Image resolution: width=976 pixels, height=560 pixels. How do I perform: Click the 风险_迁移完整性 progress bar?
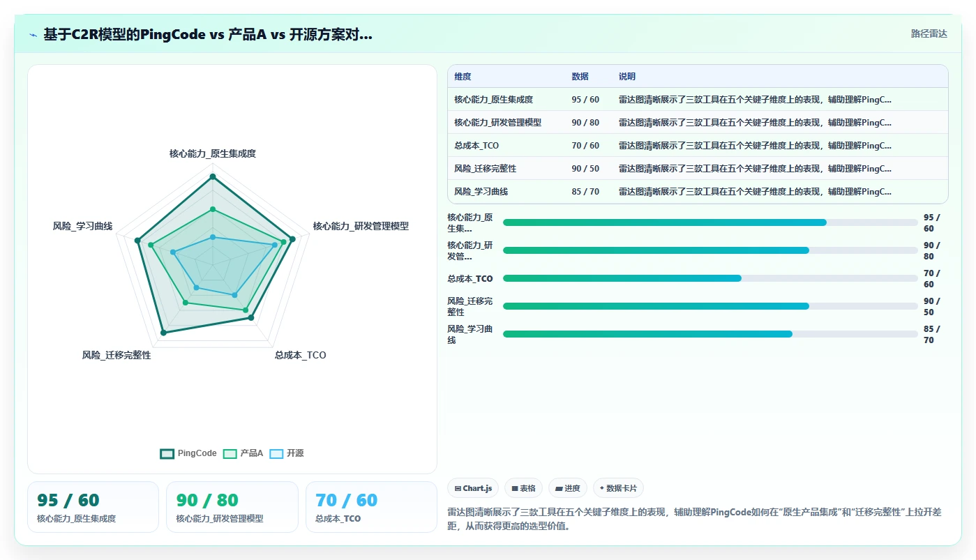[710, 306]
